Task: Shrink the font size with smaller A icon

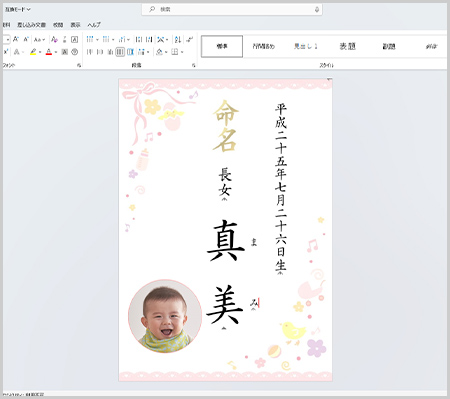Action: 26,39
